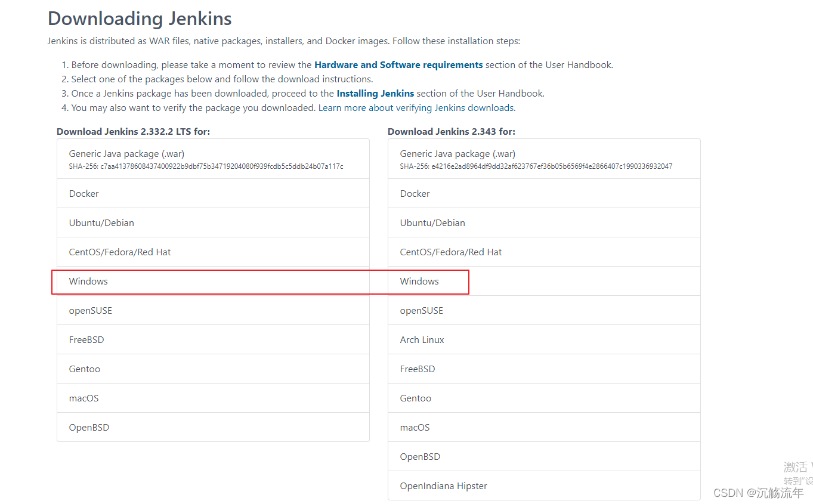Select Docker under Jenkins 2.343
The width and height of the screenshot is (813, 504).
coord(544,194)
